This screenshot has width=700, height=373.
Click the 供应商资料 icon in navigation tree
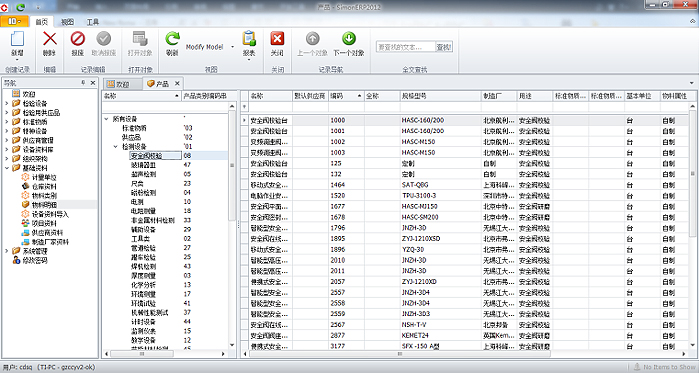pyautogui.click(x=25, y=232)
